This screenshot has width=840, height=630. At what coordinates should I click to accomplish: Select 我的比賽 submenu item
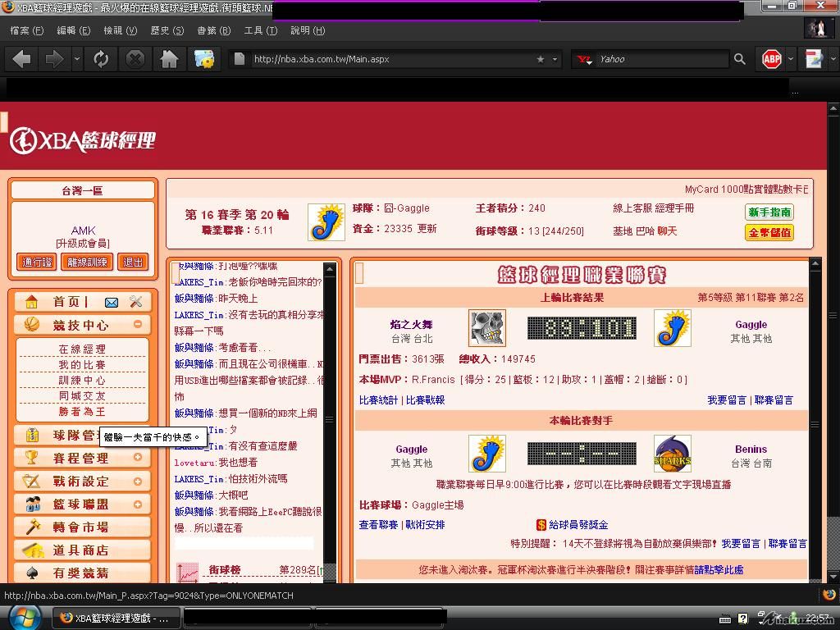[82, 365]
